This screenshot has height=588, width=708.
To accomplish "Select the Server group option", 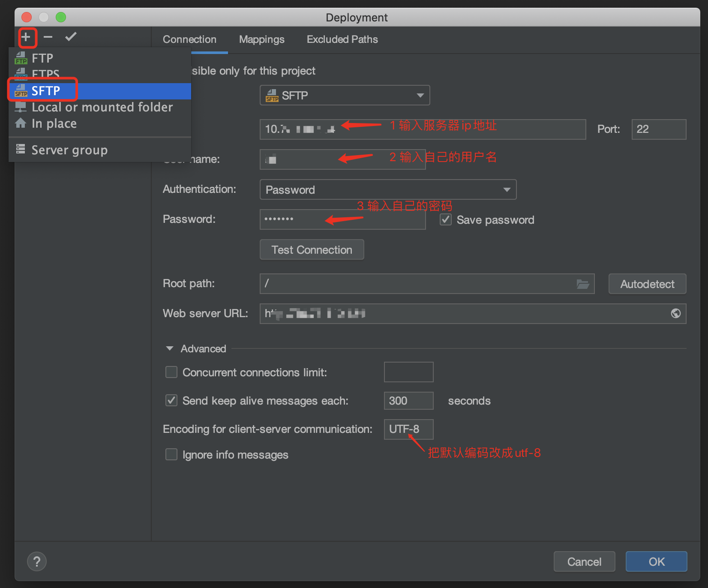I will 69,150.
